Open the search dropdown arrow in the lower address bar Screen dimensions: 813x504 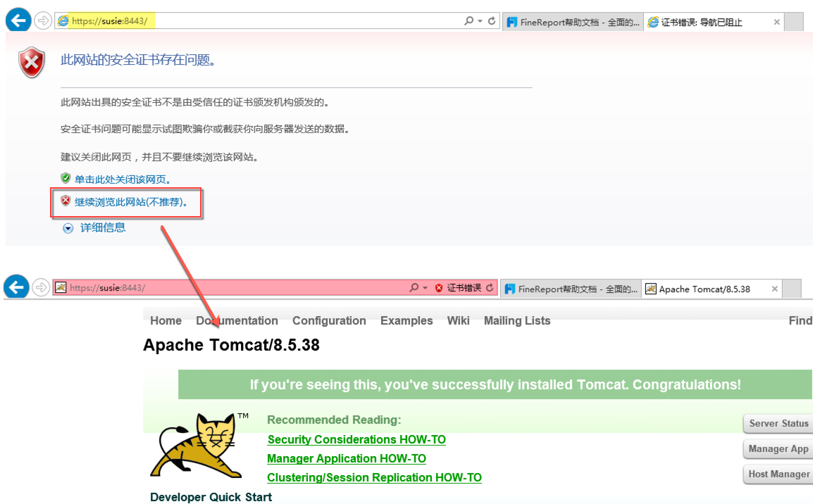(425, 288)
